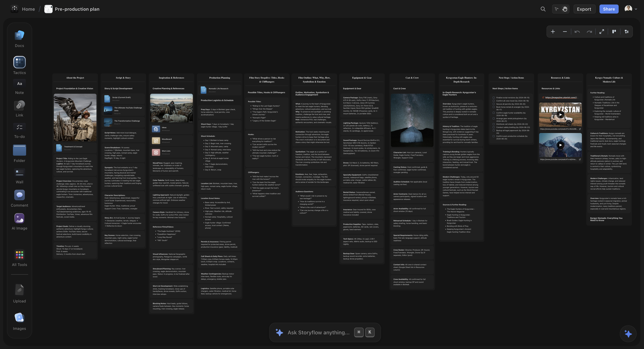
Task: Play the Kyrgyzstan YouTube video
Action: [560, 115]
